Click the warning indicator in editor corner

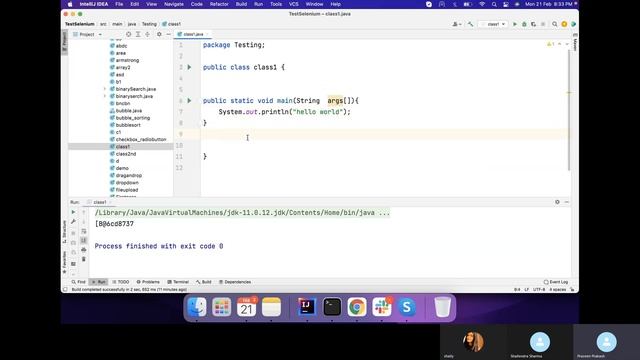tap(551, 44)
